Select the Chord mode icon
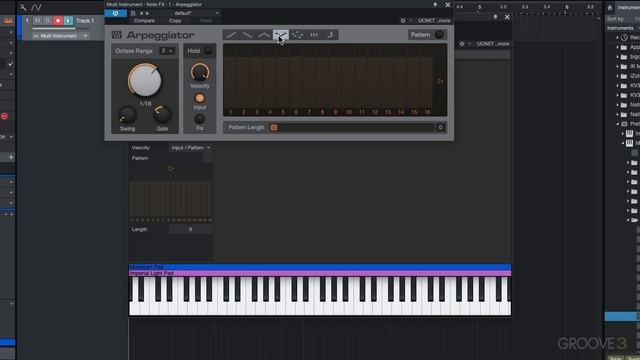Viewport: 640px width, 360px height. (314, 35)
